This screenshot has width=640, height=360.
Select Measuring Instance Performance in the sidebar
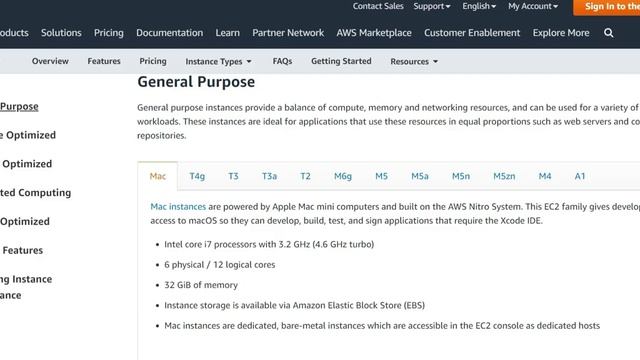click(x=26, y=287)
